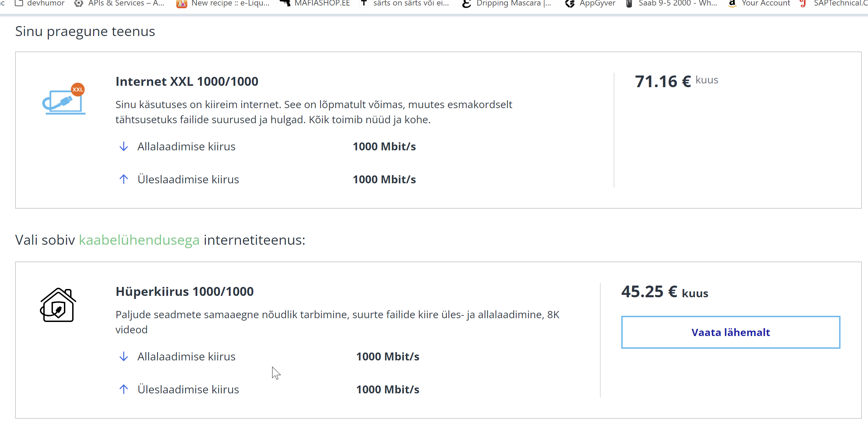Screen dimensions: 868x427
Task: Click the kaabelühendusega green link
Action: click(139, 240)
